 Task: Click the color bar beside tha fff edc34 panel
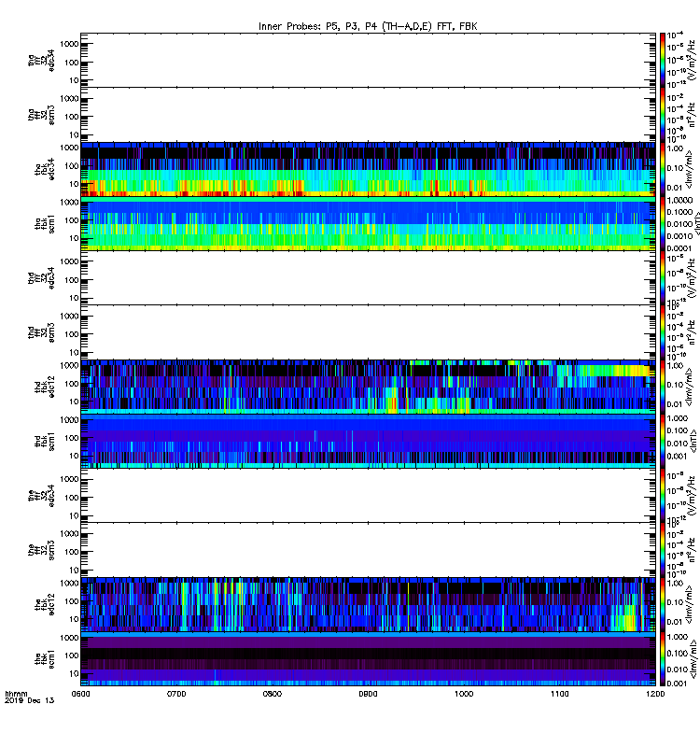663,60
